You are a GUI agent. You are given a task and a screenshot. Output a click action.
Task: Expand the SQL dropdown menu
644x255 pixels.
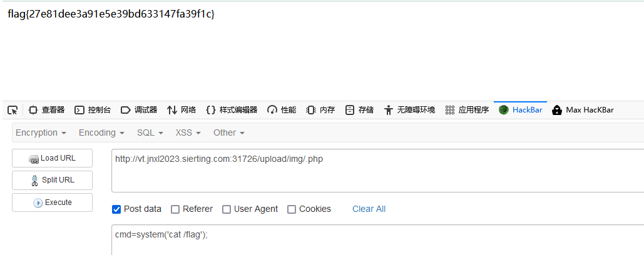(x=150, y=133)
